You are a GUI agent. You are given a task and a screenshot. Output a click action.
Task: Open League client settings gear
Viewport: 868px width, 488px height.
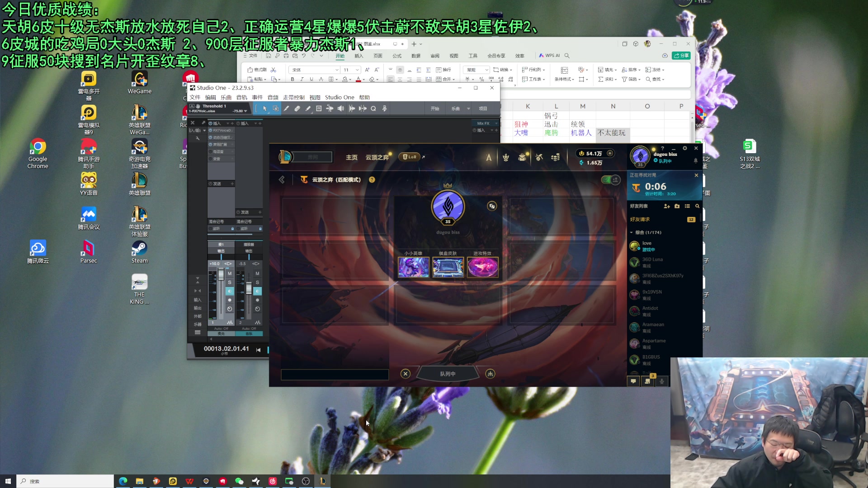[x=685, y=148]
